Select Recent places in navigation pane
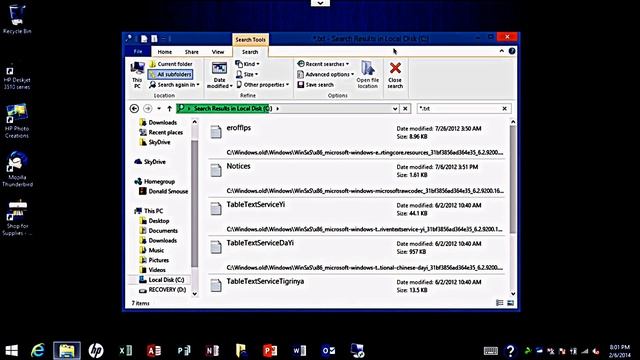 (x=161, y=132)
